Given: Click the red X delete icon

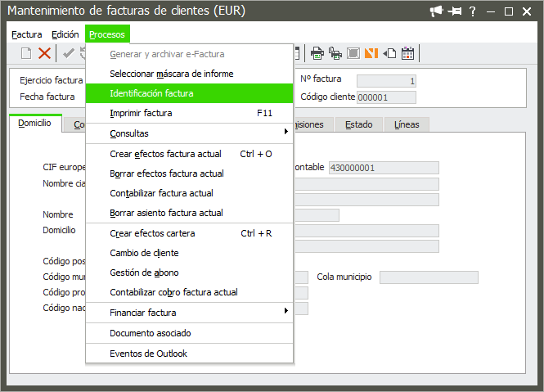Looking at the screenshot, I should tap(44, 53).
